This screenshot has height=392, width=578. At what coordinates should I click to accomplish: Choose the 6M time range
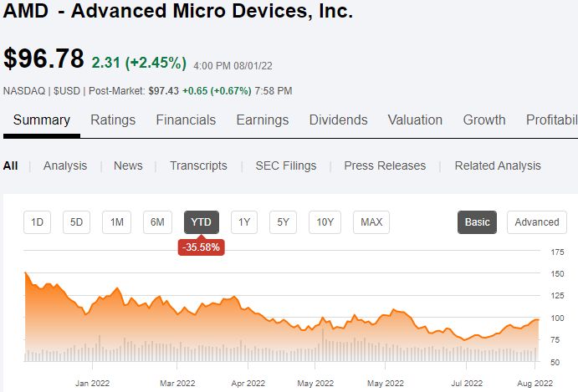(x=157, y=222)
